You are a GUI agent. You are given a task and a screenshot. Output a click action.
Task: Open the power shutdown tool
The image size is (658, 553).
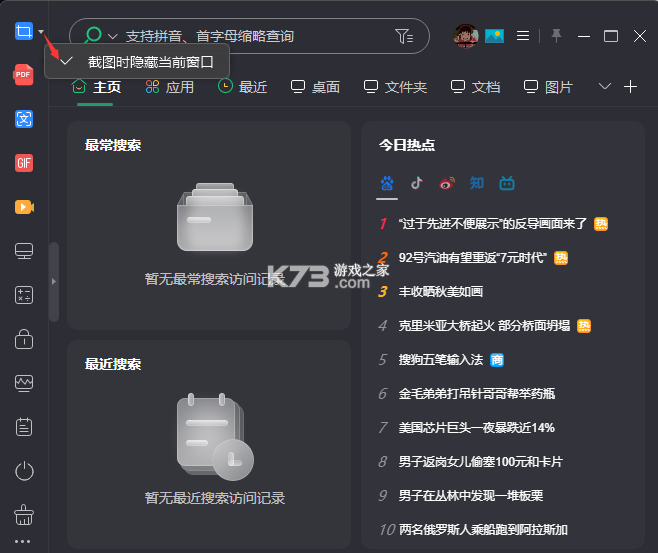[x=24, y=471]
